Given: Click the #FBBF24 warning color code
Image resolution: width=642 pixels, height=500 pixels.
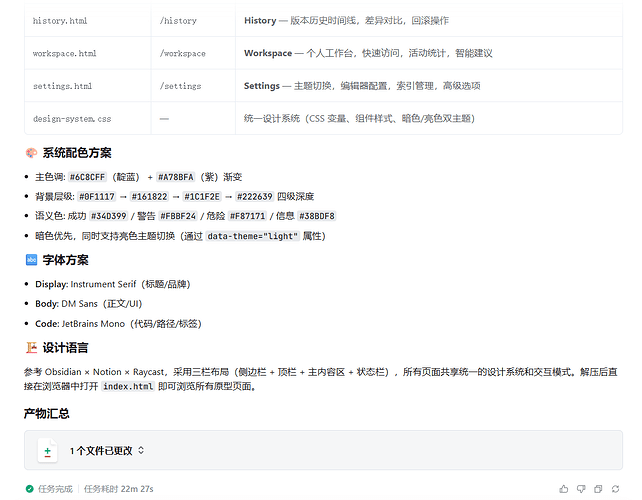Looking at the screenshot, I should [178, 216].
